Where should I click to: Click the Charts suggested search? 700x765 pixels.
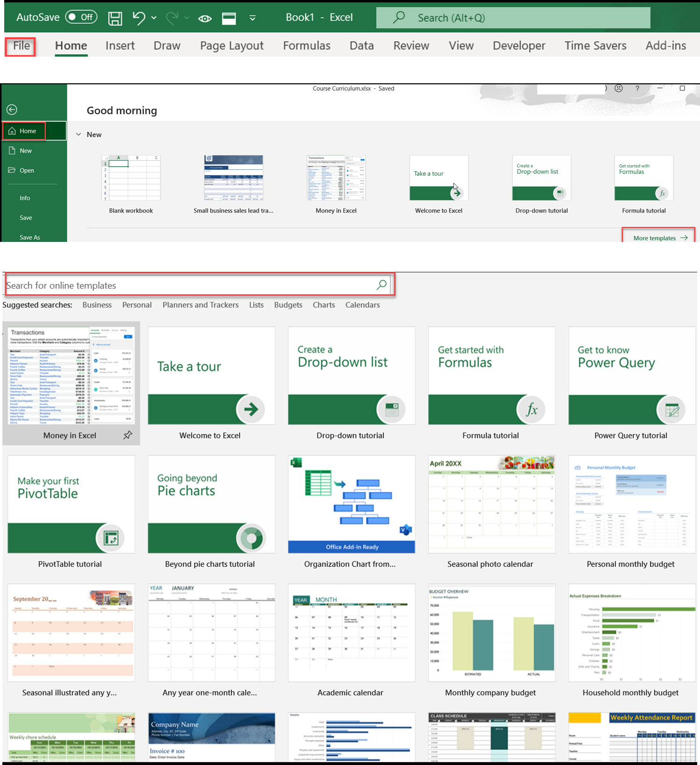[x=324, y=305]
